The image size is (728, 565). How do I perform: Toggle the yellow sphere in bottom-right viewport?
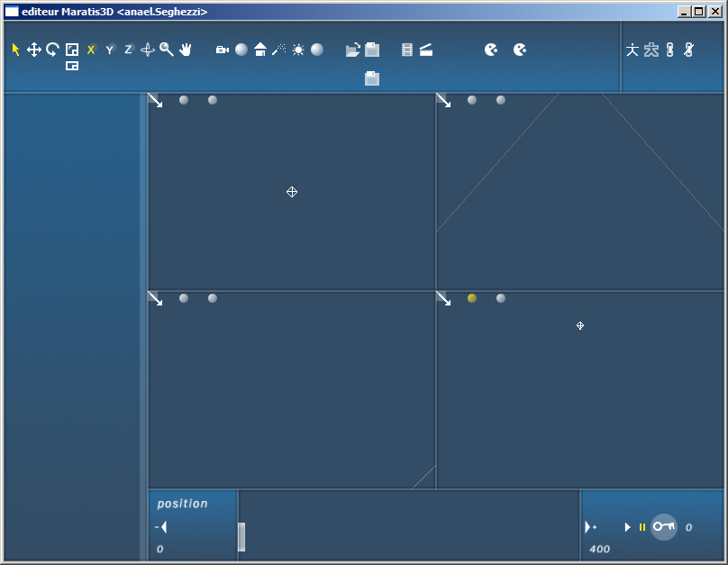tap(472, 298)
